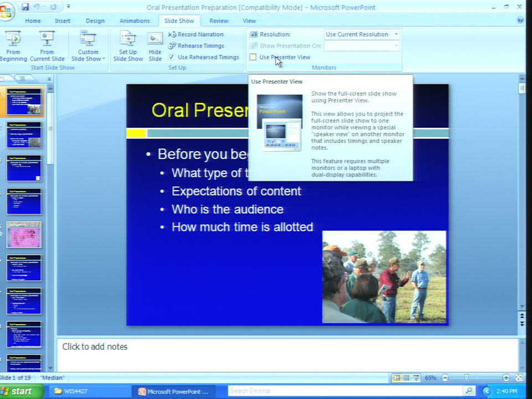This screenshot has height=399, width=532.
Task: Go to next slide double-arrow button
Action: (522, 324)
